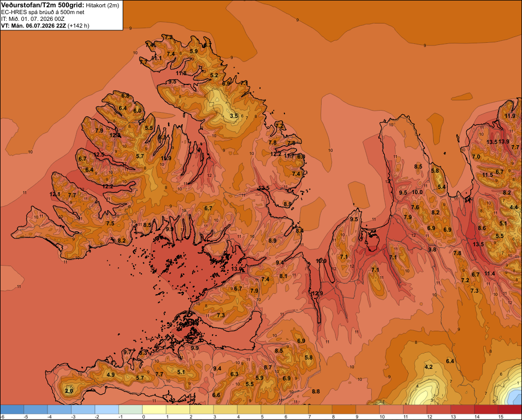Click the 11.7 temperature label
This screenshot has height=420, width=522.
point(289,156)
